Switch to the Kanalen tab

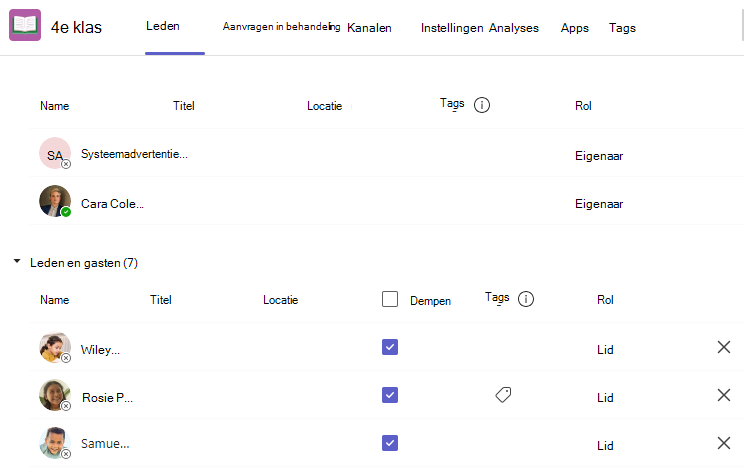click(x=369, y=28)
